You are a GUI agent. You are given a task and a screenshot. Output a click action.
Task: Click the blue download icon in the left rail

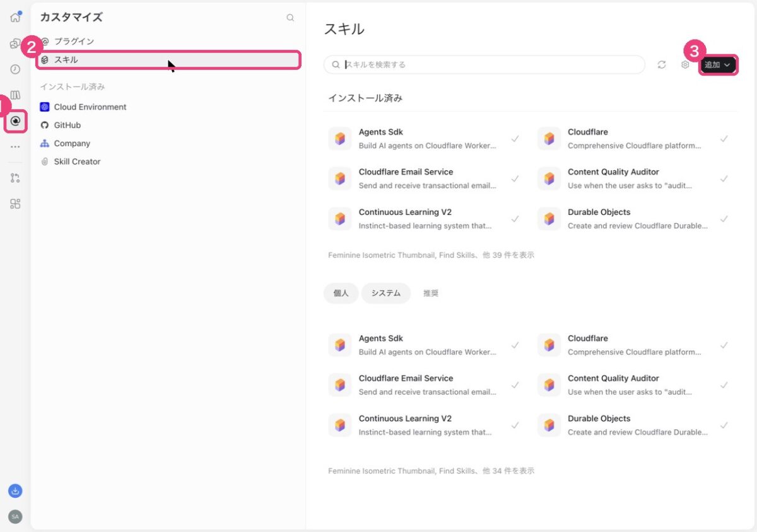[x=15, y=490]
